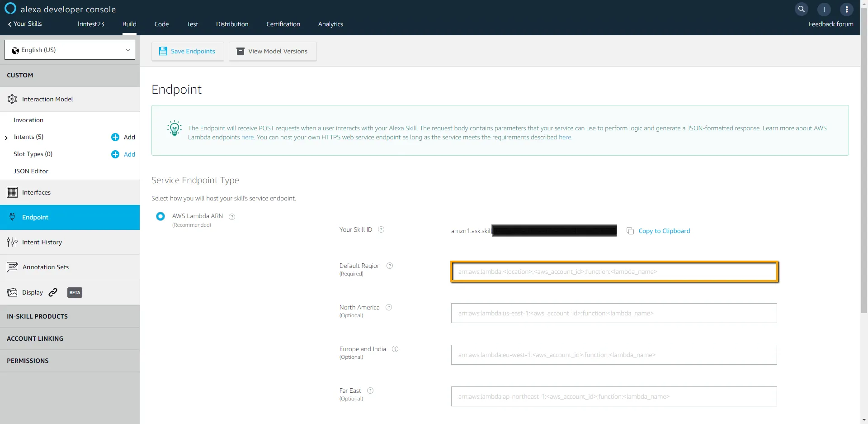868x424 pixels.
Task: Click the Save Endpoints button
Action: click(x=188, y=51)
